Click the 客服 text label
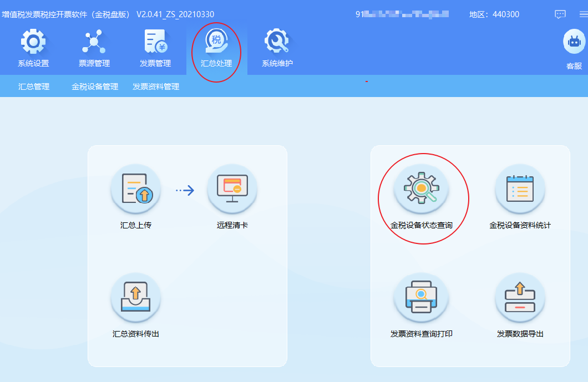 pyautogui.click(x=574, y=66)
